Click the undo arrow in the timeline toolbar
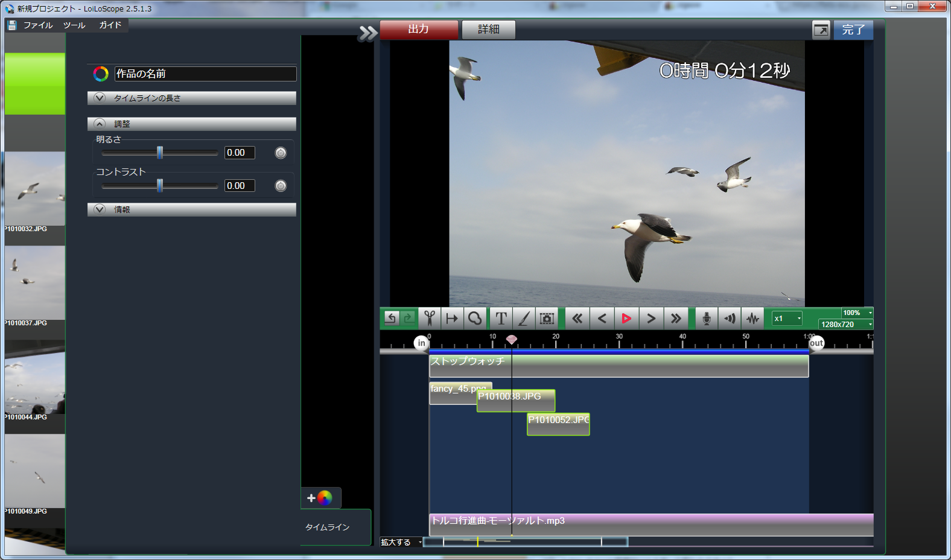951x560 pixels. 391,318
